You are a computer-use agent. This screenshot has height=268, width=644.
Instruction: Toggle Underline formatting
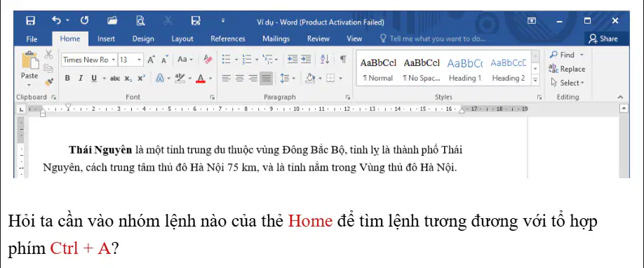[93, 78]
